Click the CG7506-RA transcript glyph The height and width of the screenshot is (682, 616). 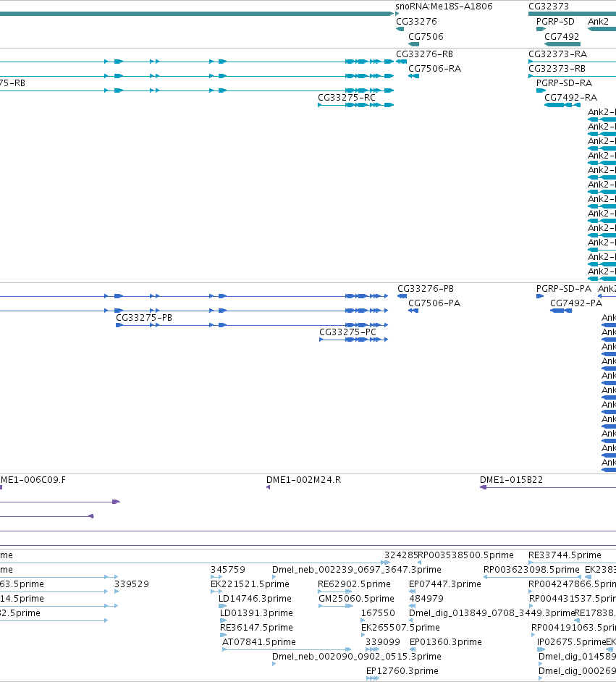(414, 76)
